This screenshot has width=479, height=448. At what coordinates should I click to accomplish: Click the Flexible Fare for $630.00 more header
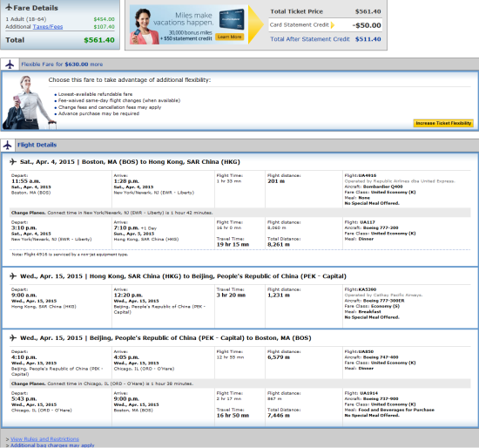(62, 64)
